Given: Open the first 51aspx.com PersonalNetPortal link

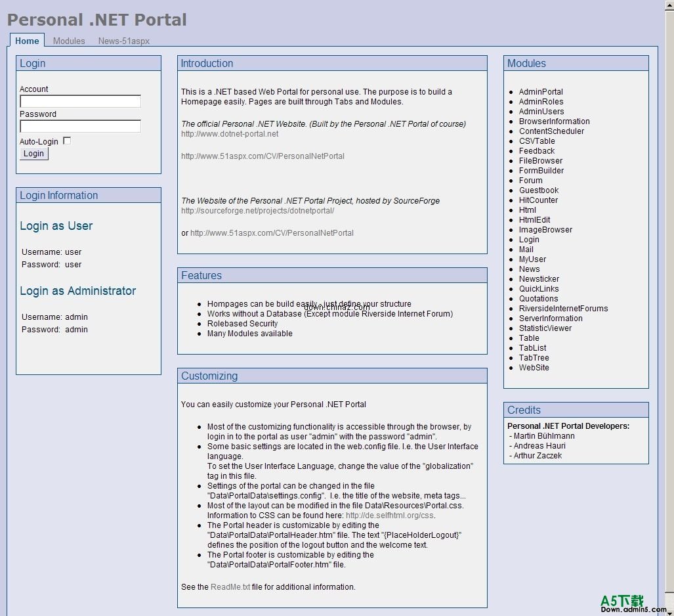Looking at the screenshot, I should click(x=263, y=156).
